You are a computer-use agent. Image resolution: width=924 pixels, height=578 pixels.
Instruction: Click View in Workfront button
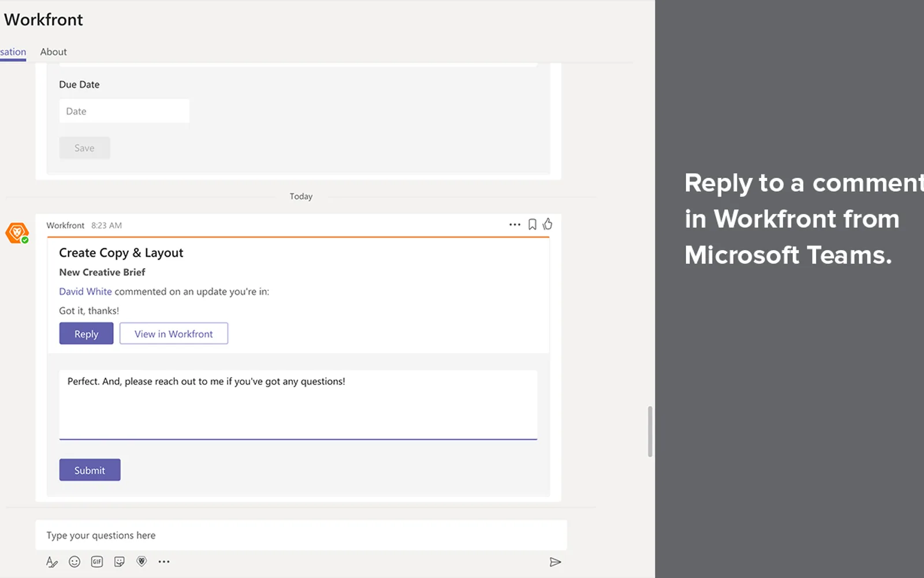click(174, 334)
